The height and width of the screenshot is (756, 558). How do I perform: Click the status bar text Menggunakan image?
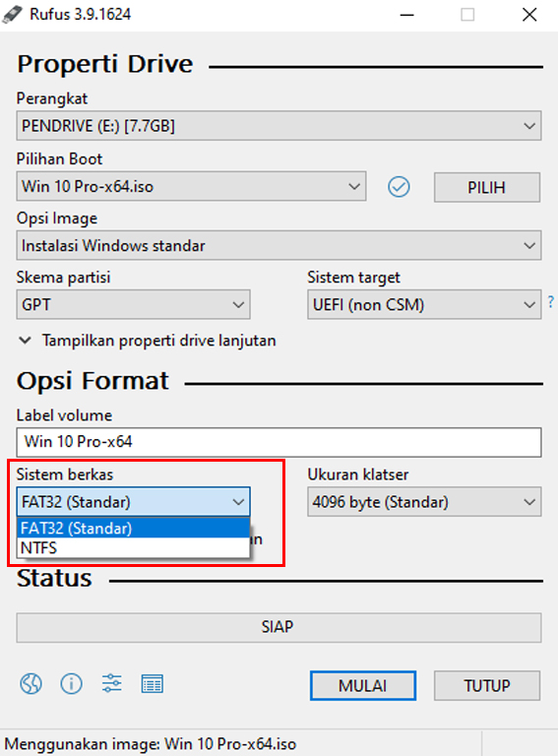pyautogui.click(x=151, y=744)
